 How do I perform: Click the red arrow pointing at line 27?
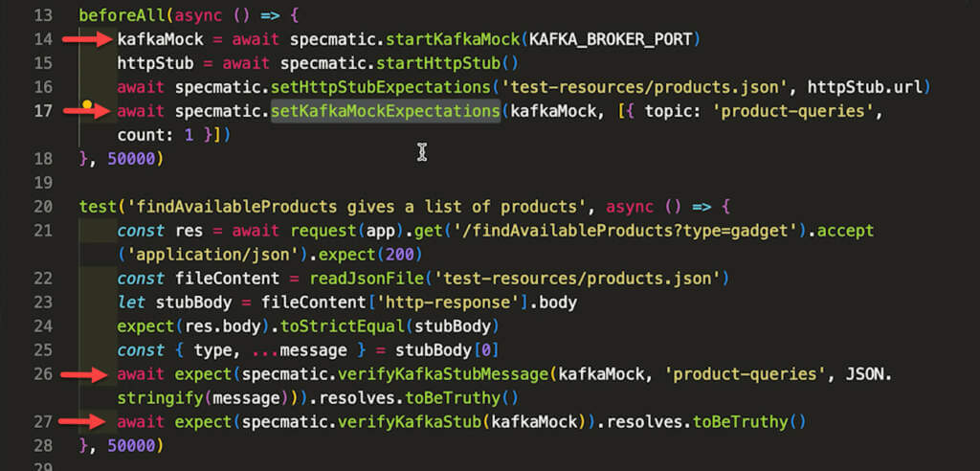coord(85,421)
